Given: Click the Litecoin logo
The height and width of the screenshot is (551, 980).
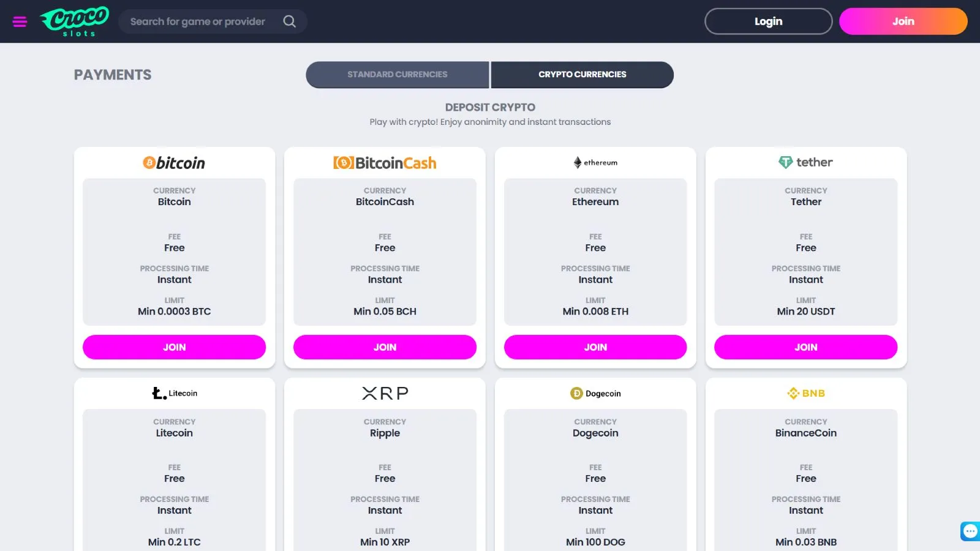Looking at the screenshot, I should pos(174,393).
